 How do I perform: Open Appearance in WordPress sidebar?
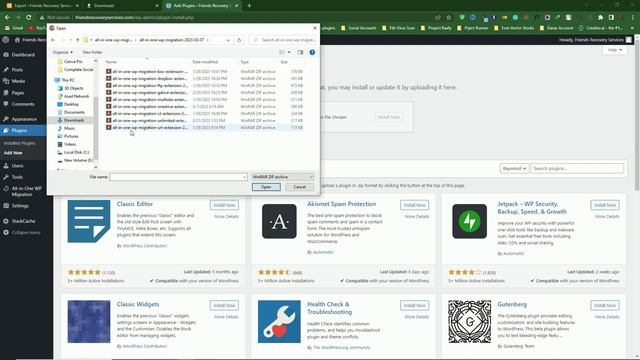[24, 119]
